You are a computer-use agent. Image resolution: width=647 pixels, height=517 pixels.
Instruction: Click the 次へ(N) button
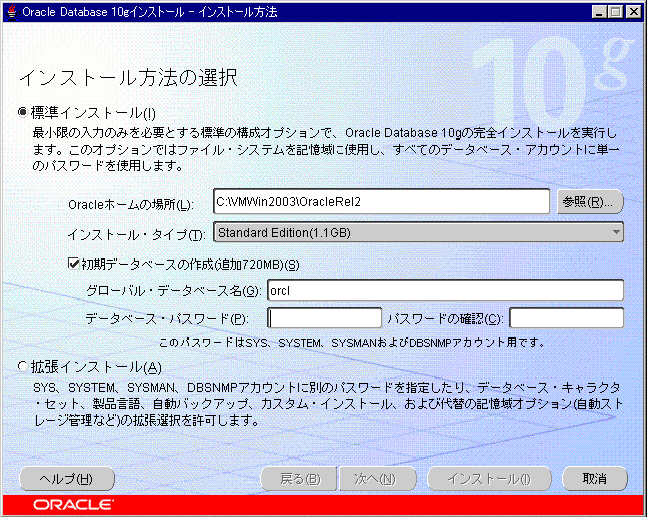[x=378, y=479]
